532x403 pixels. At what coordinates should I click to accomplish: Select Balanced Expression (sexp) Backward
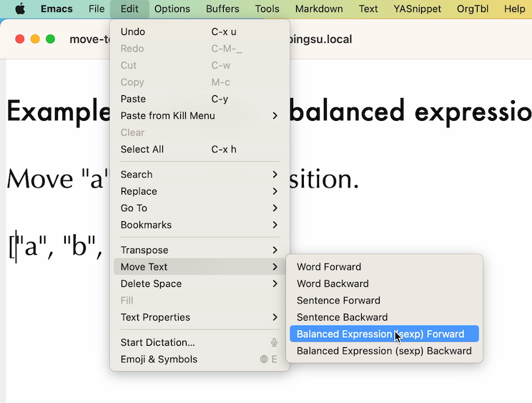tap(385, 351)
